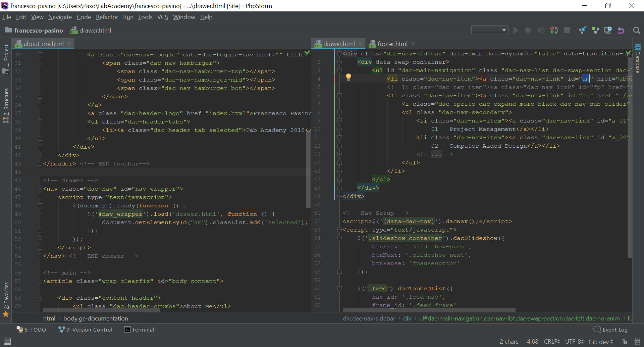Click the html breadcrumb in left editor
The image size is (644, 347).
[x=49, y=318]
